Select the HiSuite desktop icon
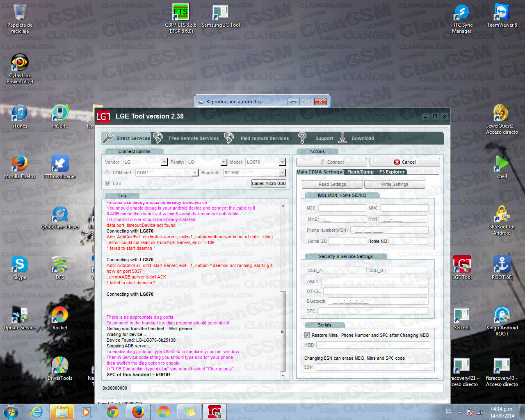The image size is (525, 420). coord(60,117)
